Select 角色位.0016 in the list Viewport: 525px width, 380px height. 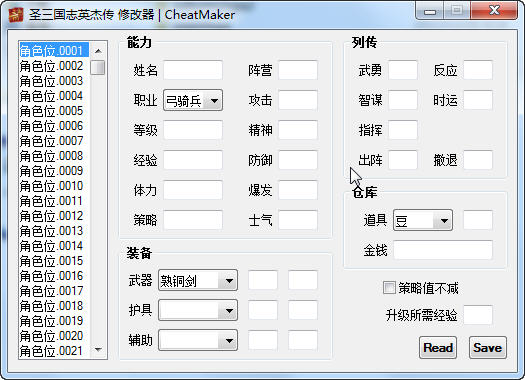coord(54,276)
